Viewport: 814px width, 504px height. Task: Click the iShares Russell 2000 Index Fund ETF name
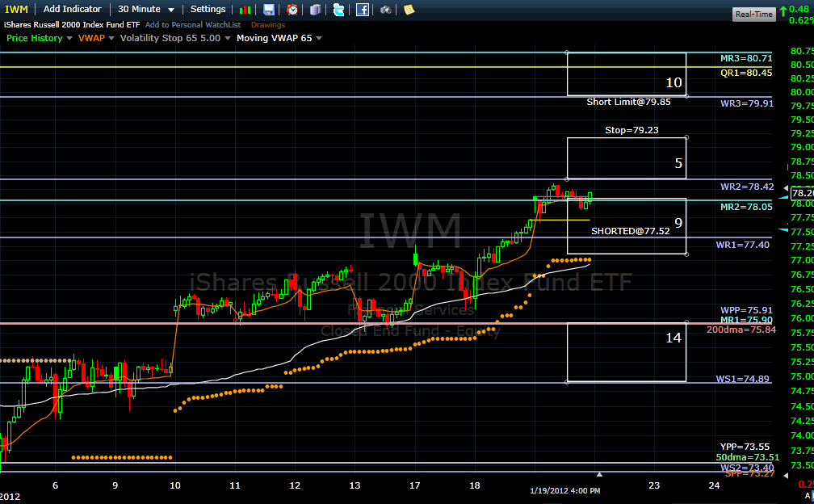pos(72,25)
